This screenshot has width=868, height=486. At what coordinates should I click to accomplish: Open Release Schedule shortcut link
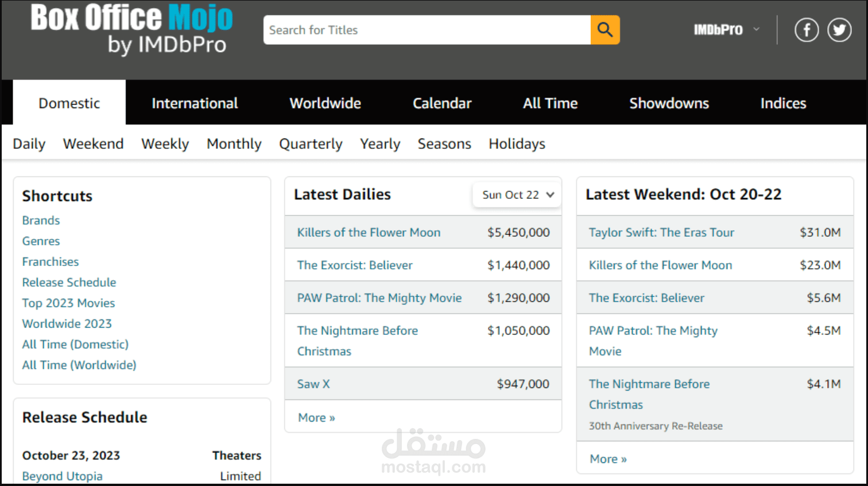pyautogui.click(x=69, y=283)
